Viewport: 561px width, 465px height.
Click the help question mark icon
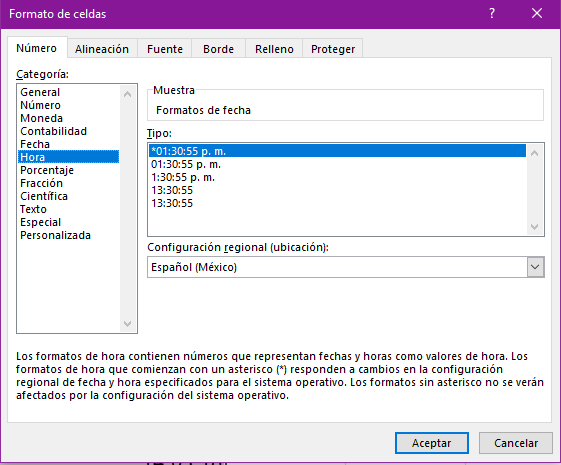click(x=492, y=14)
